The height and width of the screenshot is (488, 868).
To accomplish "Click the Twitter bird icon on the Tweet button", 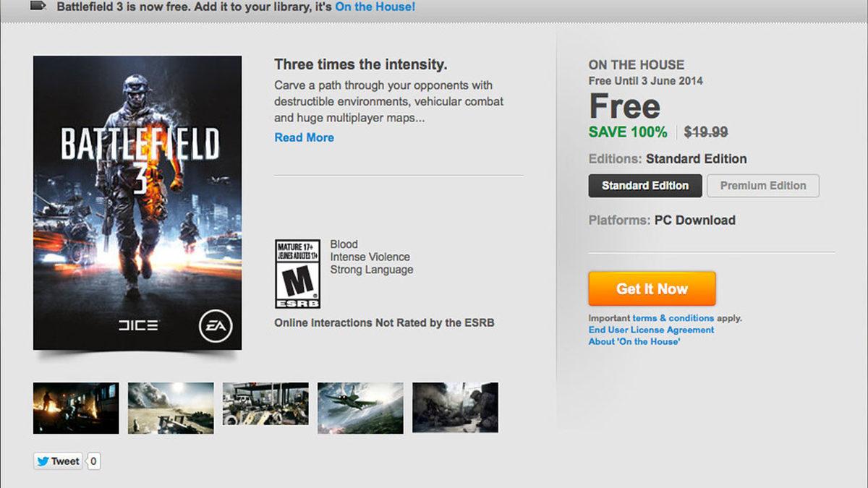I will pyautogui.click(x=42, y=461).
